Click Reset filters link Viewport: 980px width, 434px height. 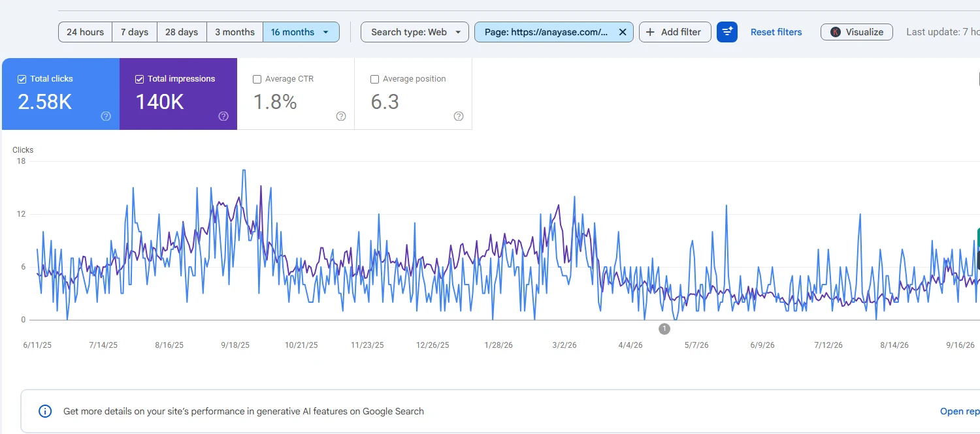click(x=776, y=32)
